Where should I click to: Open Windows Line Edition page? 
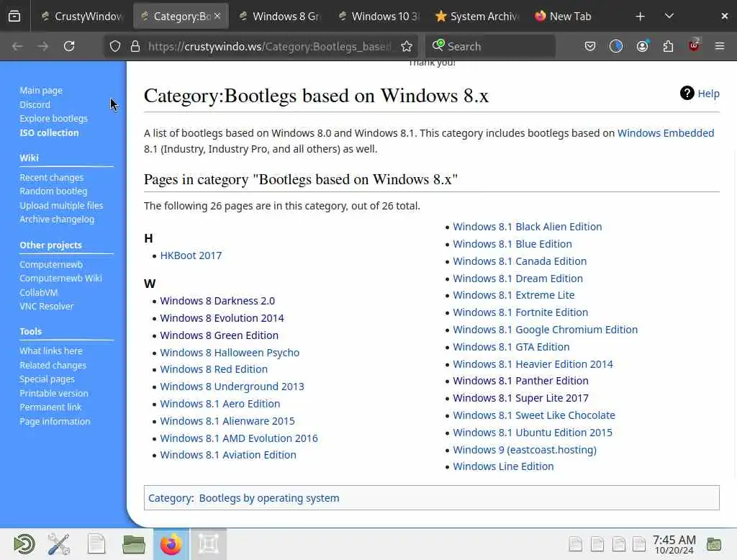503,466
